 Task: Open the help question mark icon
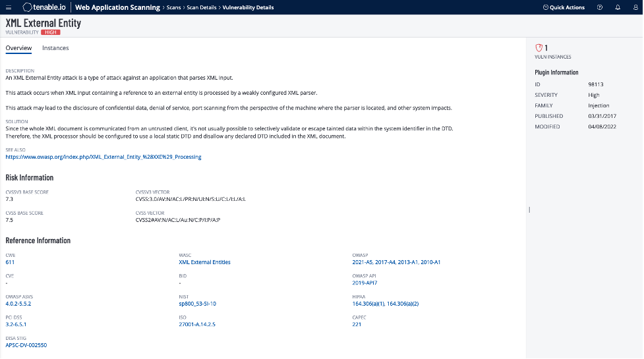click(599, 7)
